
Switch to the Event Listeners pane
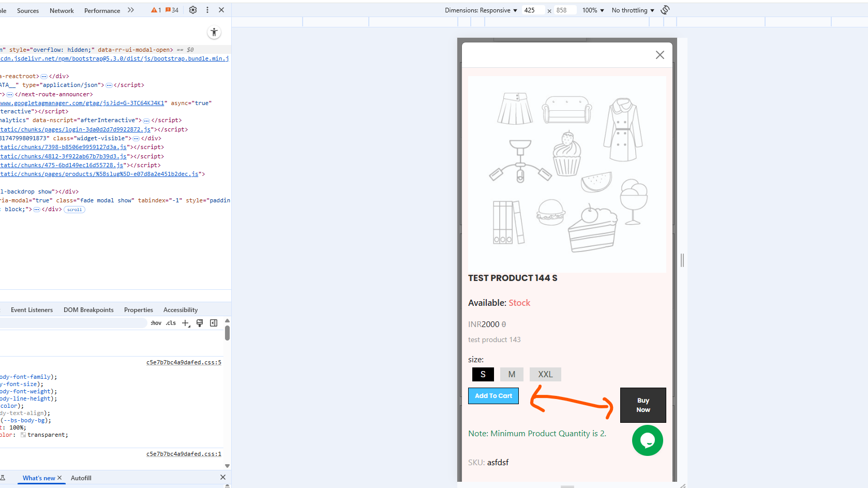tap(32, 310)
